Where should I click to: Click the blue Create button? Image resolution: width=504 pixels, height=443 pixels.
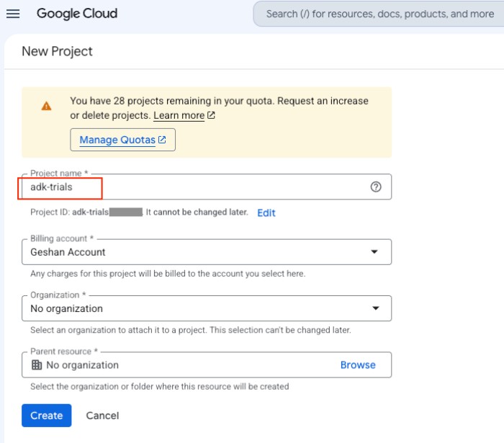(47, 416)
